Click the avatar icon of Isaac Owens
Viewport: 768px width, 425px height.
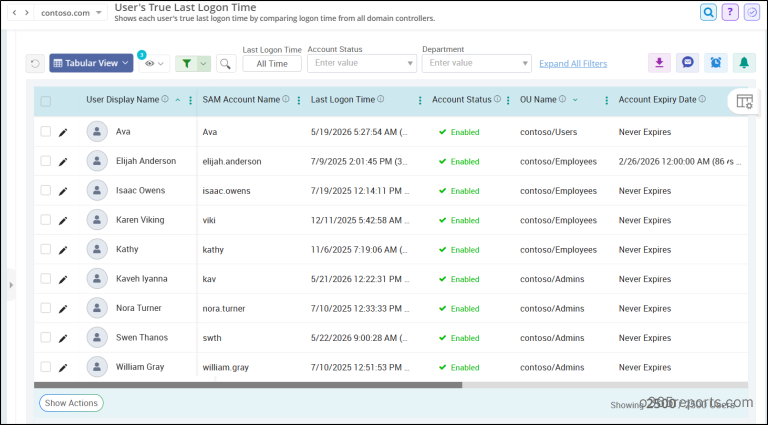pos(97,190)
